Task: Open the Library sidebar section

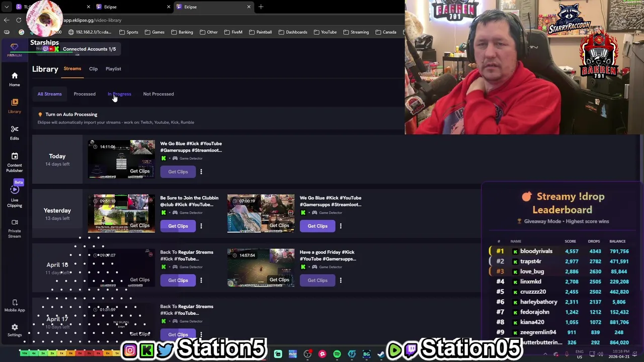Action: pyautogui.click(x=15, y=106)
